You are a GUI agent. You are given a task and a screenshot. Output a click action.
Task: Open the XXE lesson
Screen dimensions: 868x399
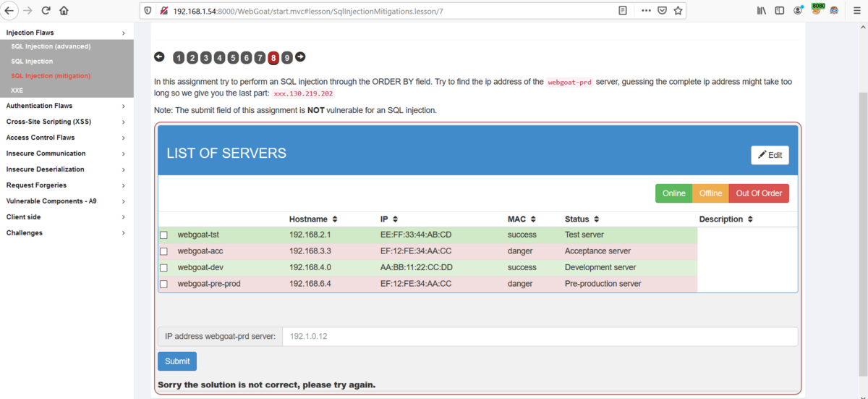point(17,91)
